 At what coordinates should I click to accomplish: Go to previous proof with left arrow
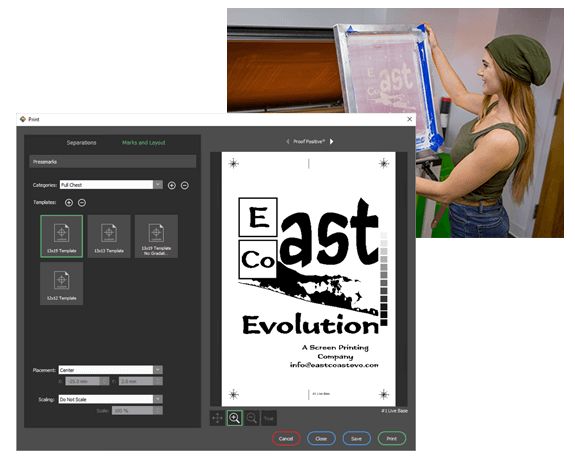point(288,142)
